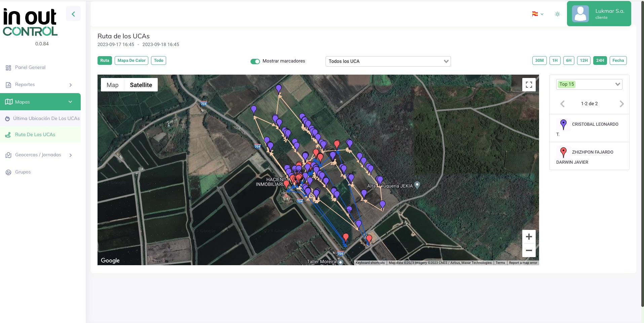
Task: Toggle the light/dark theme sun icon
Action: (557, 14)
